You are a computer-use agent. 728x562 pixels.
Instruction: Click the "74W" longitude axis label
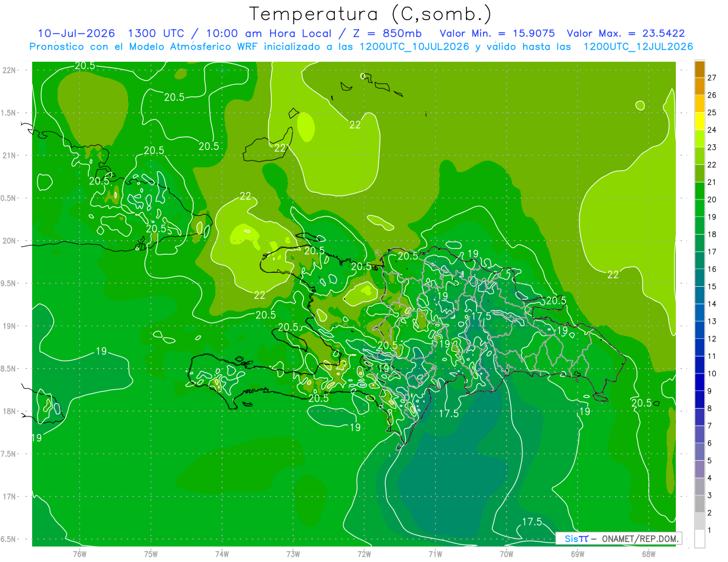click(x=222, y=554)
